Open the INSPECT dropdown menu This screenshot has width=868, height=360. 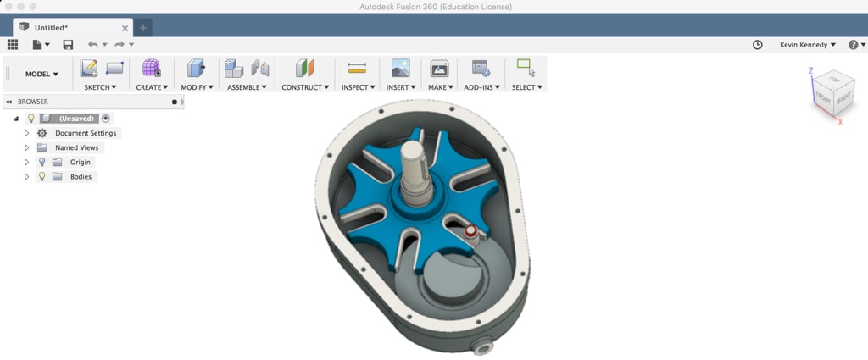[x=359, y=87]
